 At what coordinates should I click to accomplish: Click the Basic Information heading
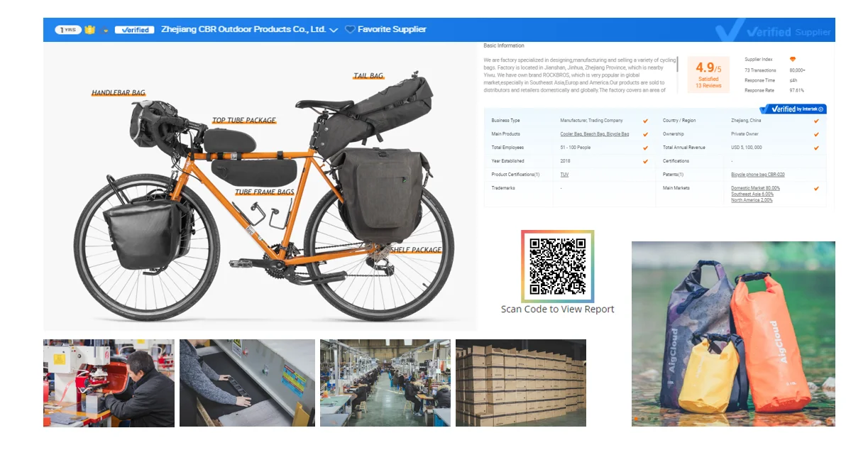click(x=504, y=45)
